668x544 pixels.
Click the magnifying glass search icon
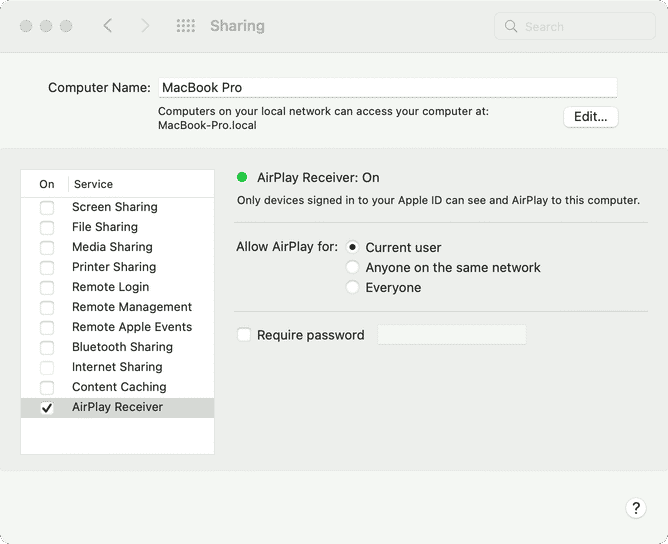(x=511, y=26)
